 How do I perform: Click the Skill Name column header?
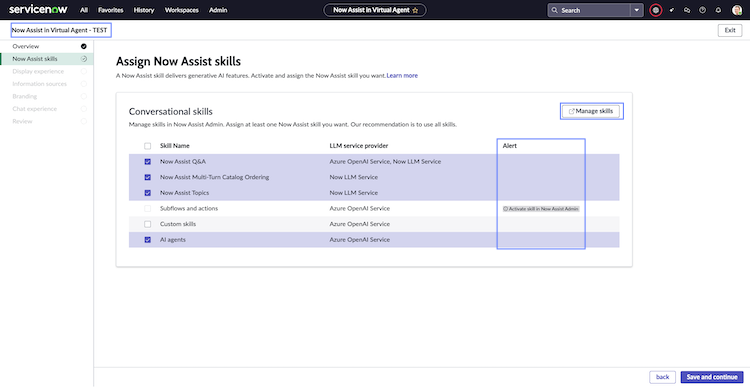(175, 146)
